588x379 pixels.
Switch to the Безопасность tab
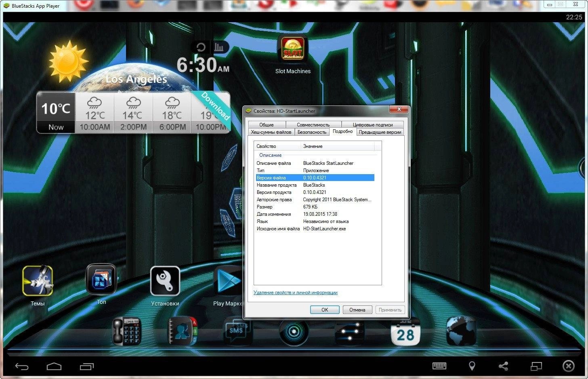tap(312, 132)
